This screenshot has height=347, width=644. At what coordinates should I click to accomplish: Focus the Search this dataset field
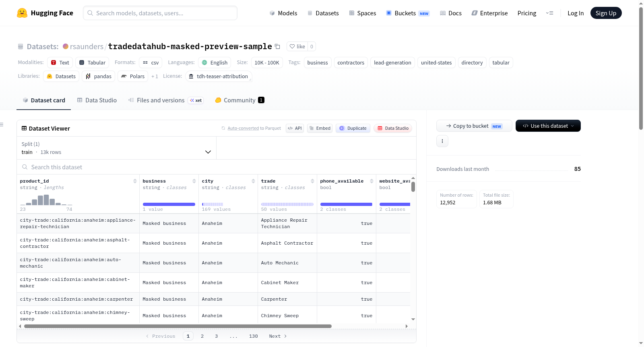[217, 167]
